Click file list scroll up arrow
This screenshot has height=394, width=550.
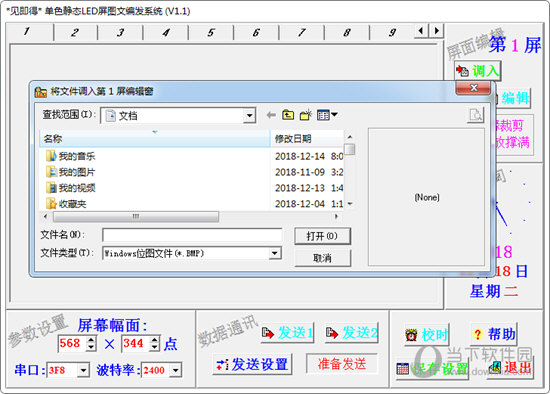click(349, 136)
